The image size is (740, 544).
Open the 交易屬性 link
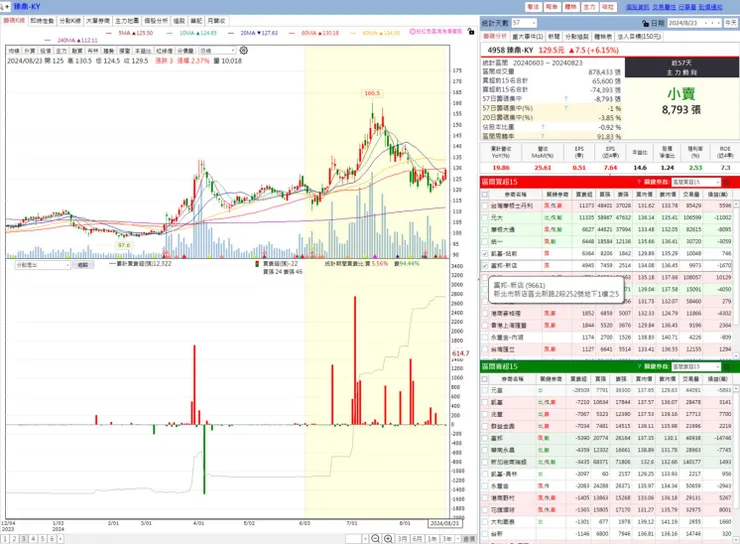664,7
